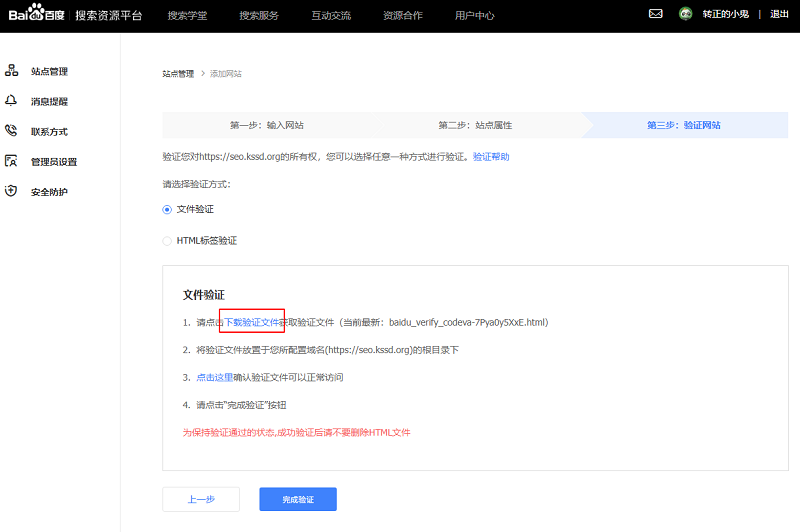
Task: Click the Baidu logo in header
Action: (x=36, y=13)
